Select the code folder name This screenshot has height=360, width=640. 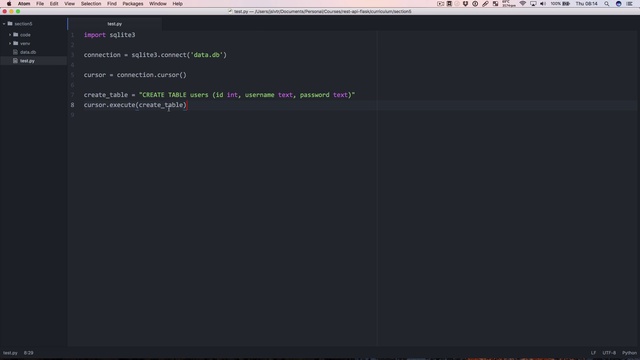25,35
